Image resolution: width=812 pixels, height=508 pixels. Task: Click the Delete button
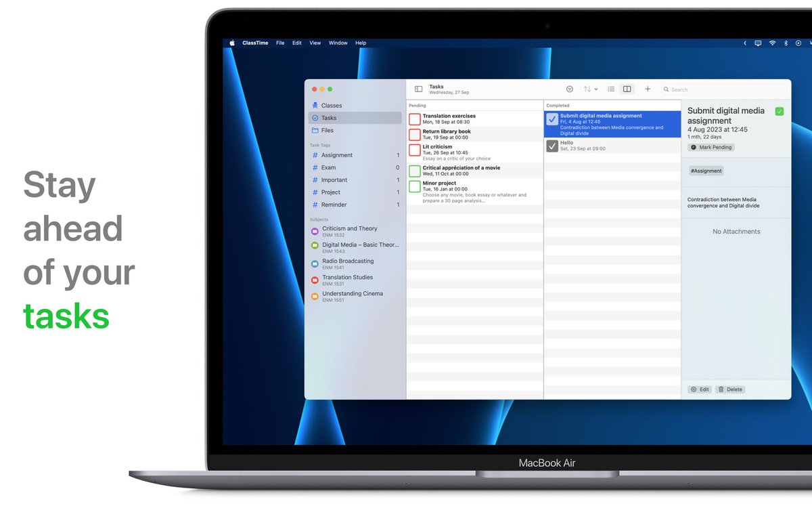click(730, 389)
